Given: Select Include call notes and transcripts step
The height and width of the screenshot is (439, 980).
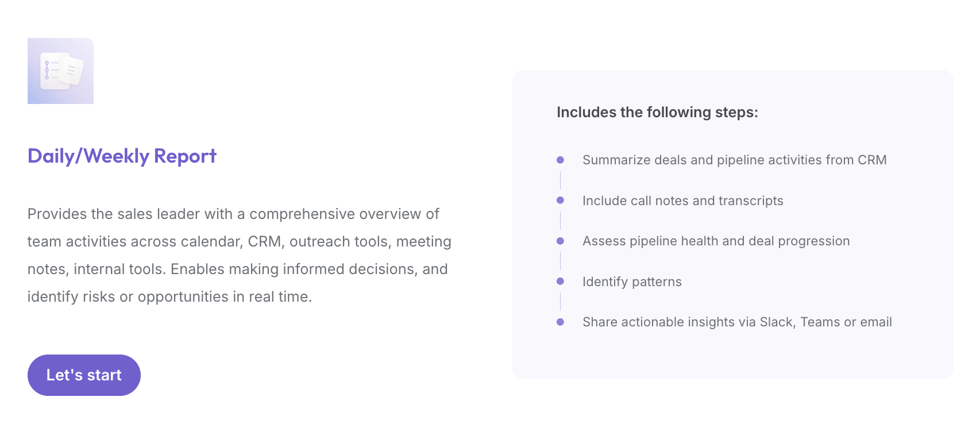Looking at the screenshot, I should pyautogui.click(x=683, y=201).
